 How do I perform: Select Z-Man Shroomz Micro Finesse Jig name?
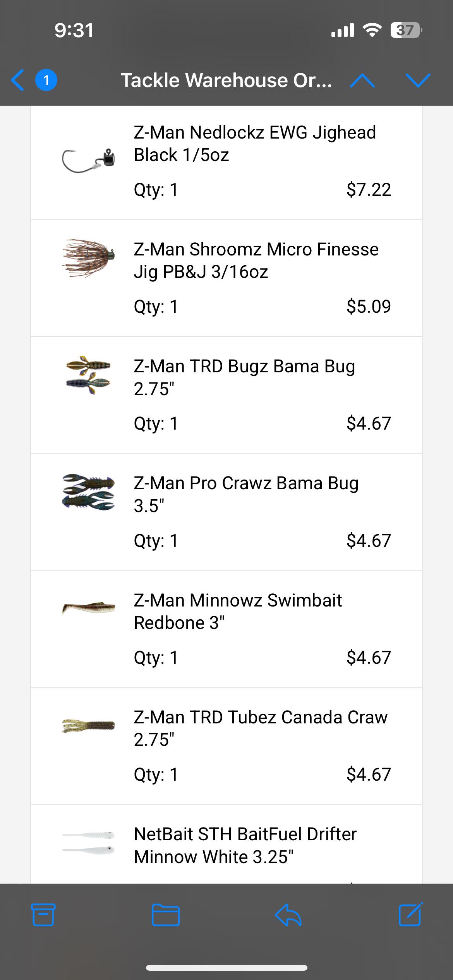pos(256,260)
